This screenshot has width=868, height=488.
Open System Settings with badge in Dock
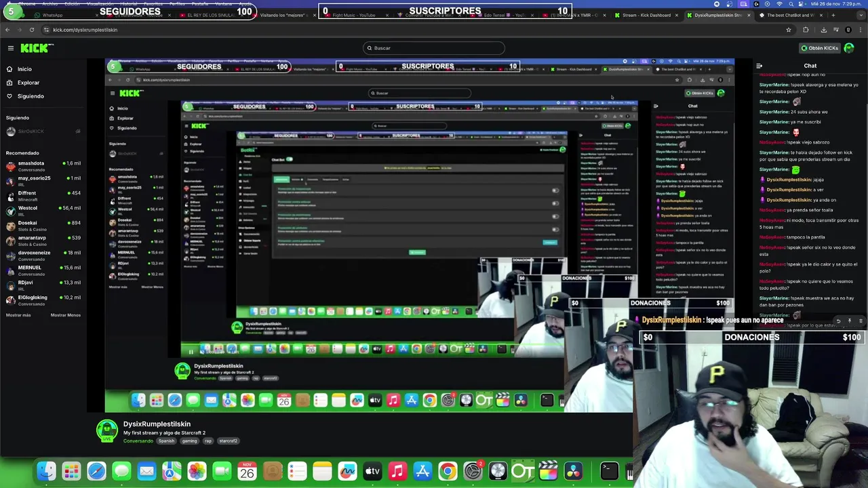point(473,471)
